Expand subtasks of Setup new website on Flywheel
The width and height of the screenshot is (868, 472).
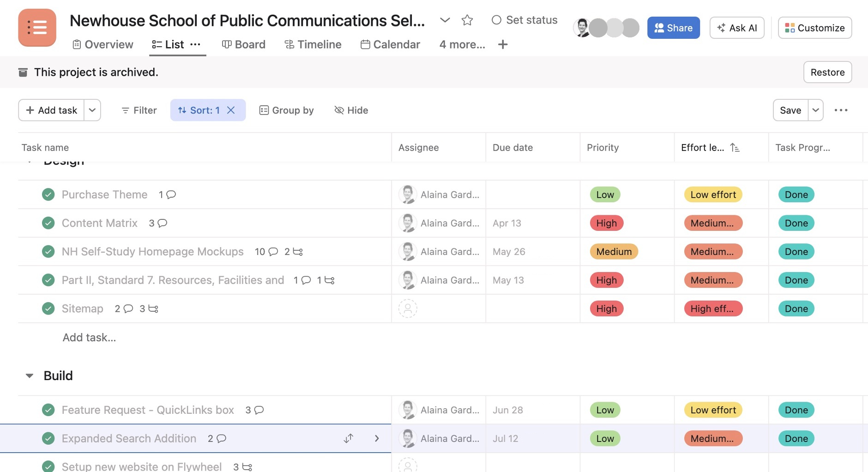(x=243, y=467)
